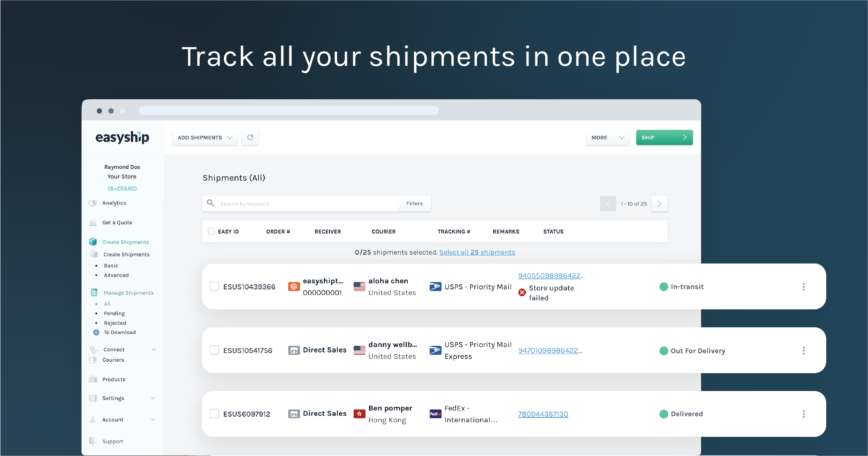
Task: Expand the Settings sidebar section
Action: tap(153, 398)
